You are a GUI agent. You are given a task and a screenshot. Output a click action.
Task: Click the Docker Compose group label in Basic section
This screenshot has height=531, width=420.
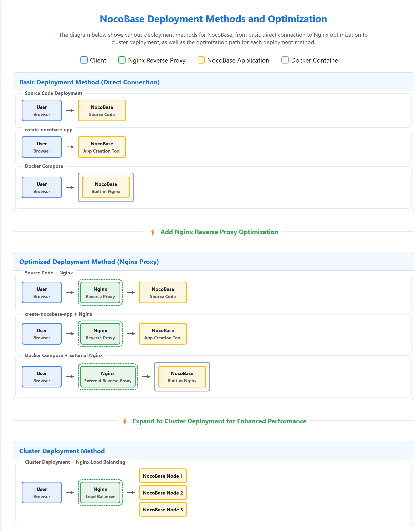click(x=44, y=166)
